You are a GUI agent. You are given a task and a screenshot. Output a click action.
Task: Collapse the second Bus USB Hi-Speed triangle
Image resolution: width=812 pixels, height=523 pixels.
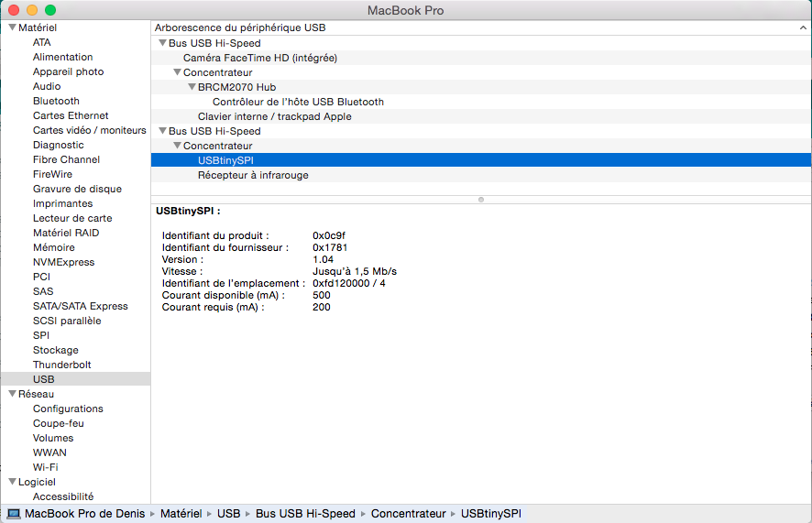(162, 131)
